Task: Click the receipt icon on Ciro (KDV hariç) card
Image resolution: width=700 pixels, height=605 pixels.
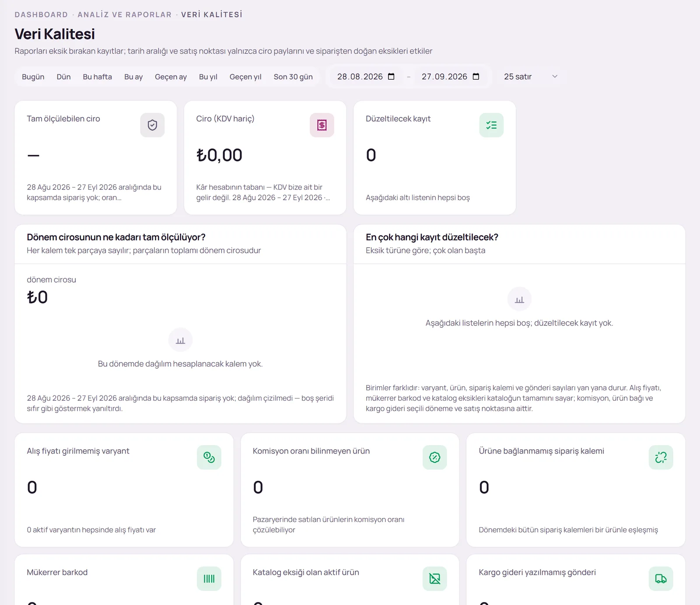Action: (x=322, y=125)
